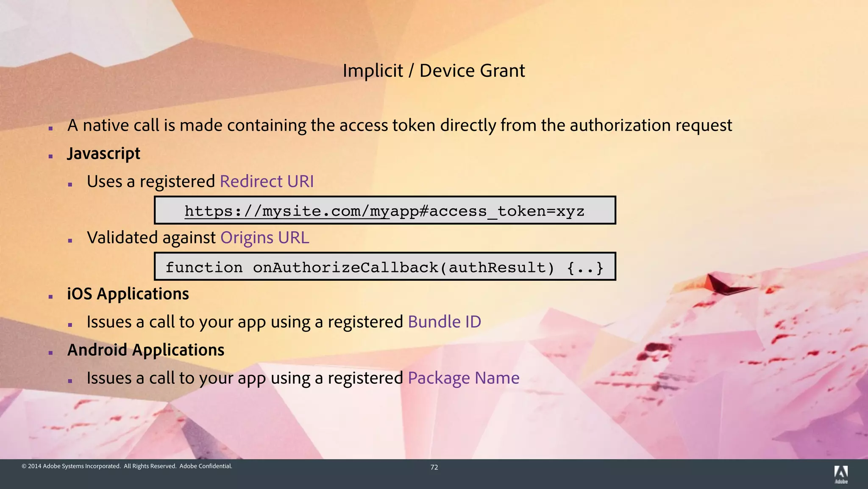Click the mysite.com access_token URL box
The height and width of the screenshot is (489, 868).
pyautogui.click(x=385, y=210)
